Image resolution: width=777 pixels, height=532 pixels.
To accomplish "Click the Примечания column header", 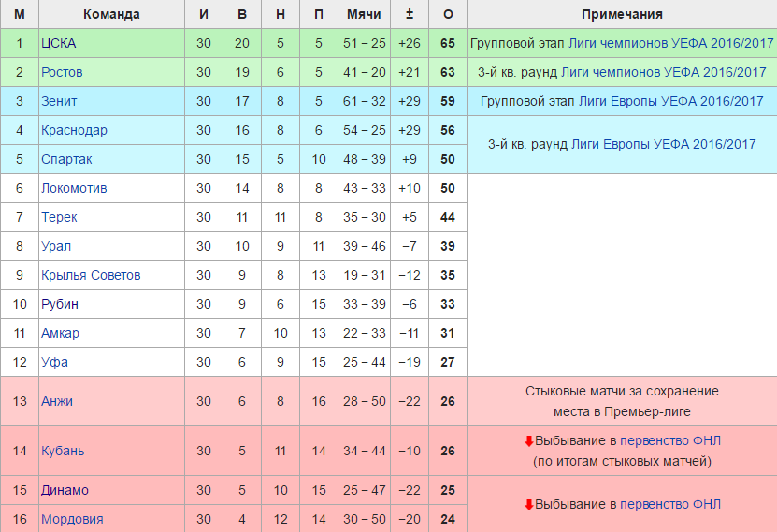I will 622,14.
